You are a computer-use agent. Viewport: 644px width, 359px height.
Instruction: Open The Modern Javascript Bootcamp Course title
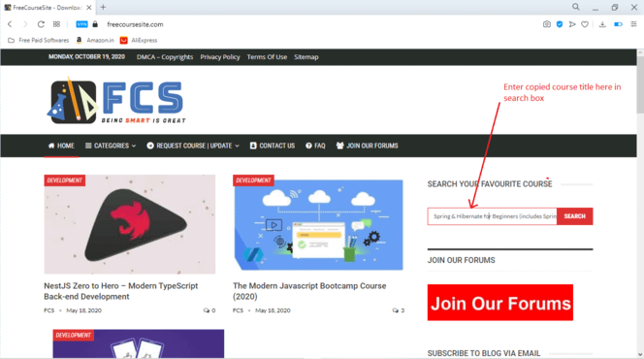[309, 291]
